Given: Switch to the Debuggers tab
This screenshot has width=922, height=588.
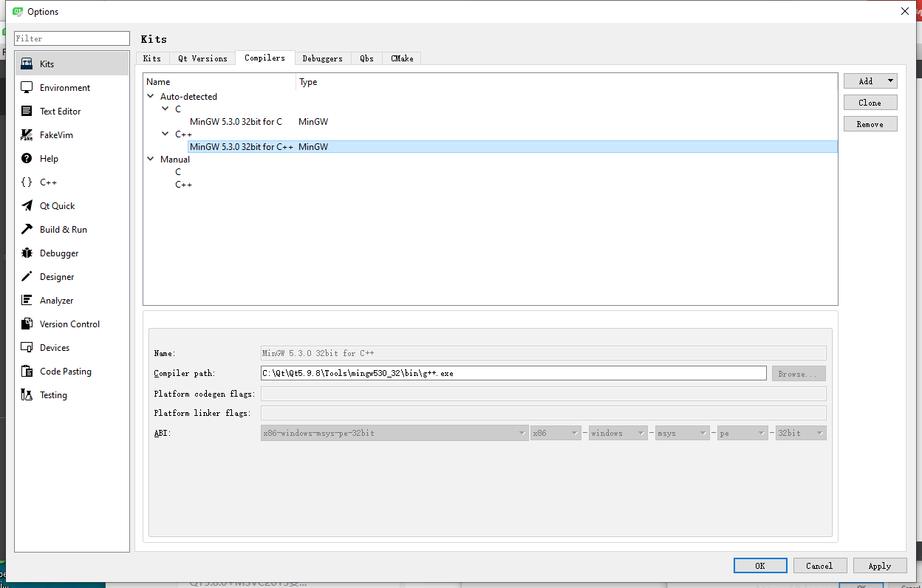Looking at the screenshot, I should tap(323, 58).
